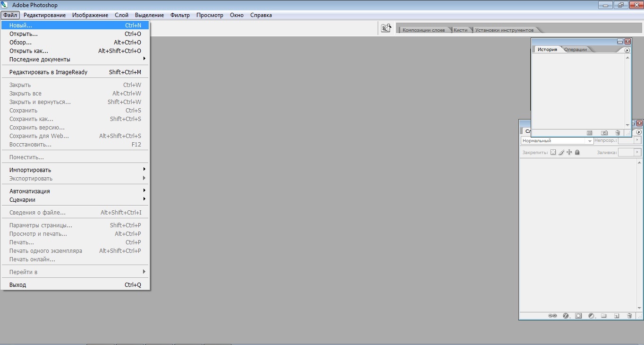Open the Layers panel flyout menu arrow

[x=639, y=132]
